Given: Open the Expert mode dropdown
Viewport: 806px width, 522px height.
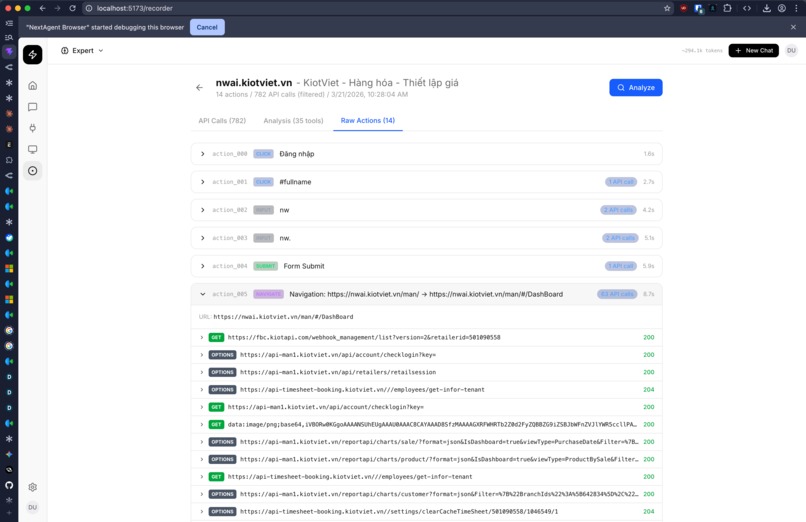Looking at the screenshot, I should click(x=82, y=50).
